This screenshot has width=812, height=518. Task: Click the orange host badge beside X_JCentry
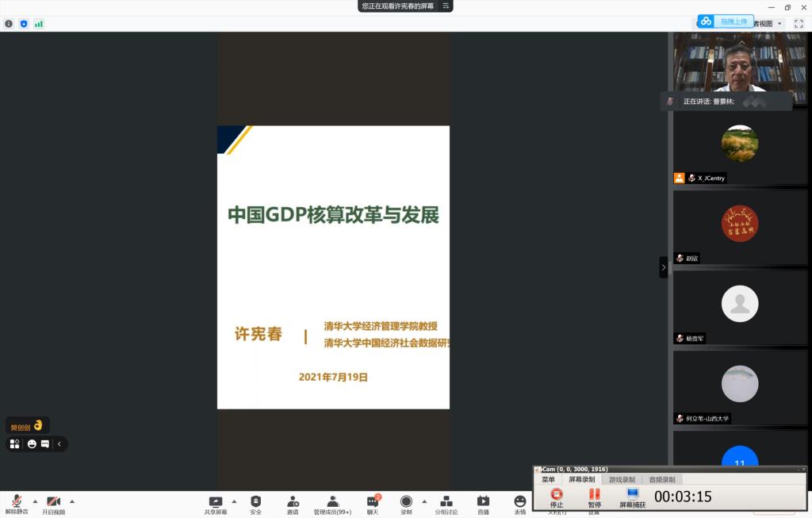[680, 178]
